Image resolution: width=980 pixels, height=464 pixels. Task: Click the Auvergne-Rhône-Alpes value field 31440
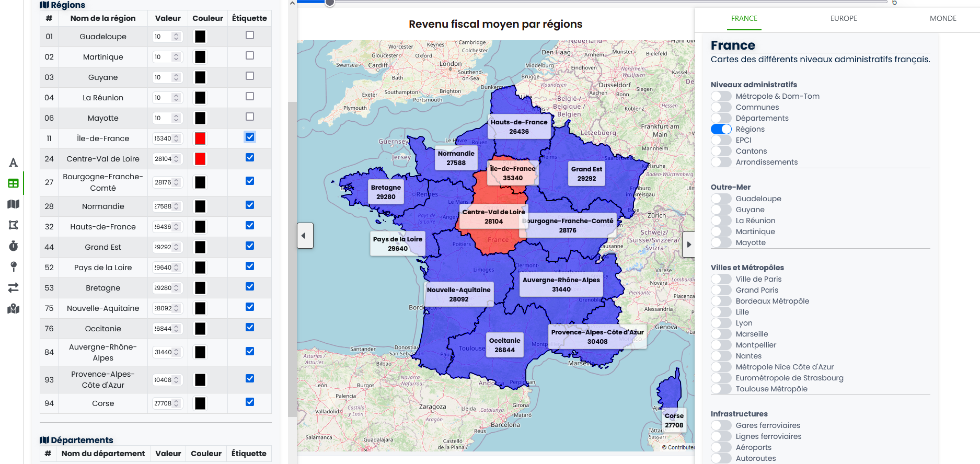coord(167,352)
